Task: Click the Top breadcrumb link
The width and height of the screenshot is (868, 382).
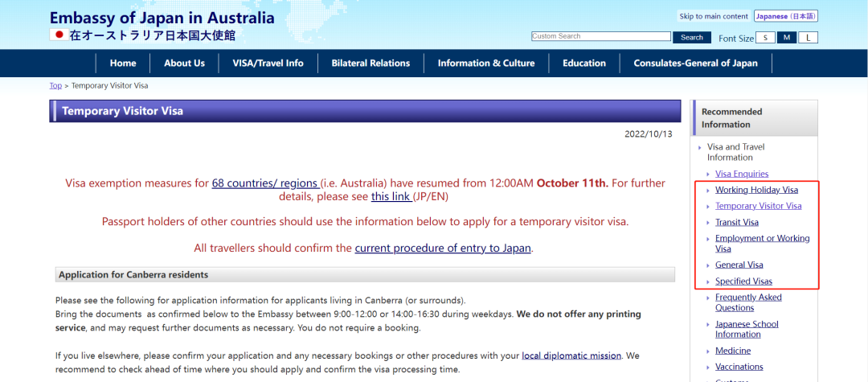Action: (55, 86)
